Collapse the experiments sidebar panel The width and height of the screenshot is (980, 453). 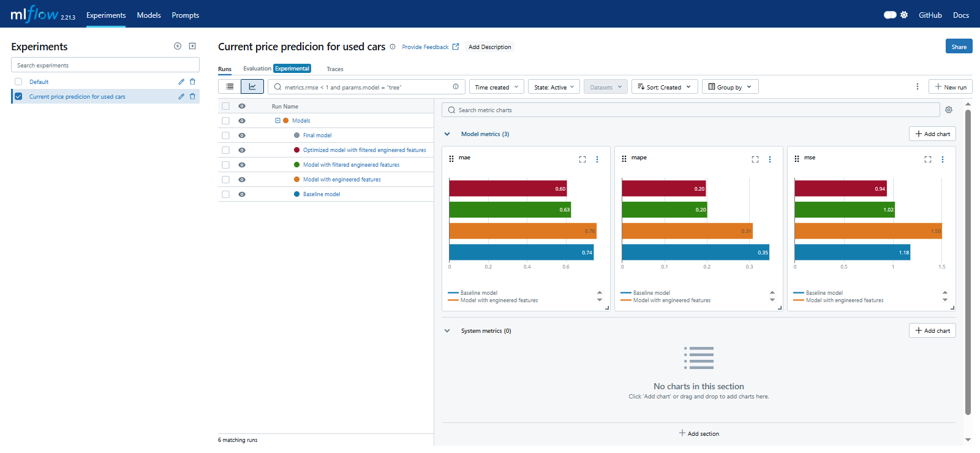[192, 46]
